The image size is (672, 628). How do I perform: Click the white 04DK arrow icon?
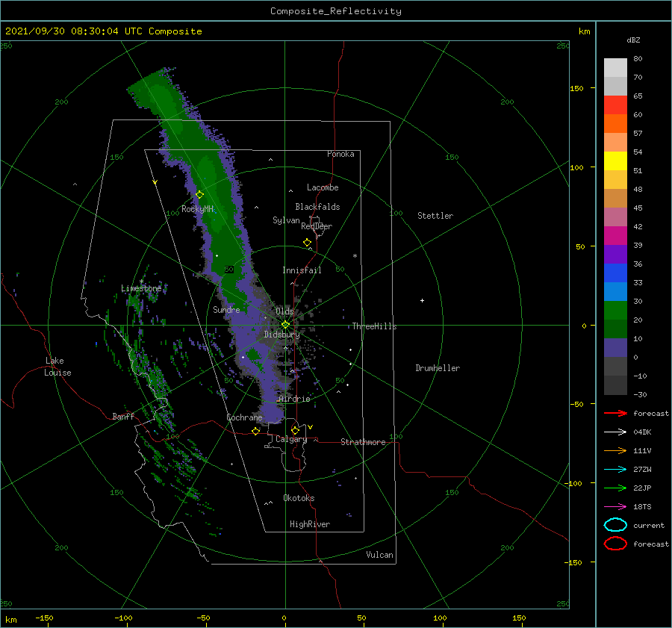615,432
